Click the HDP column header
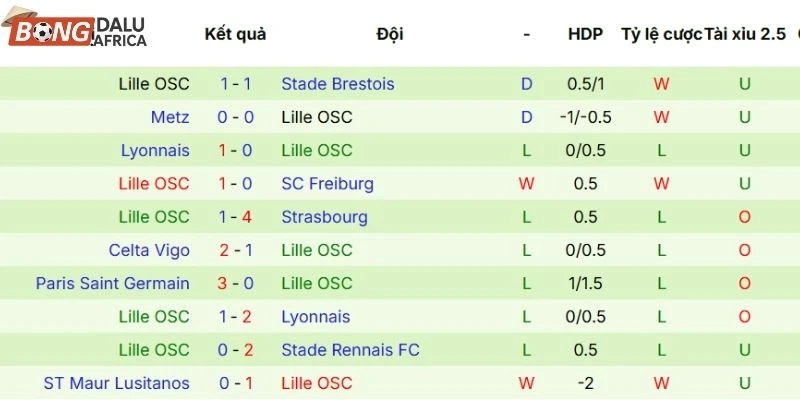Image resolution: width=800 pixels, height=400 pixels. click(585, 34)
